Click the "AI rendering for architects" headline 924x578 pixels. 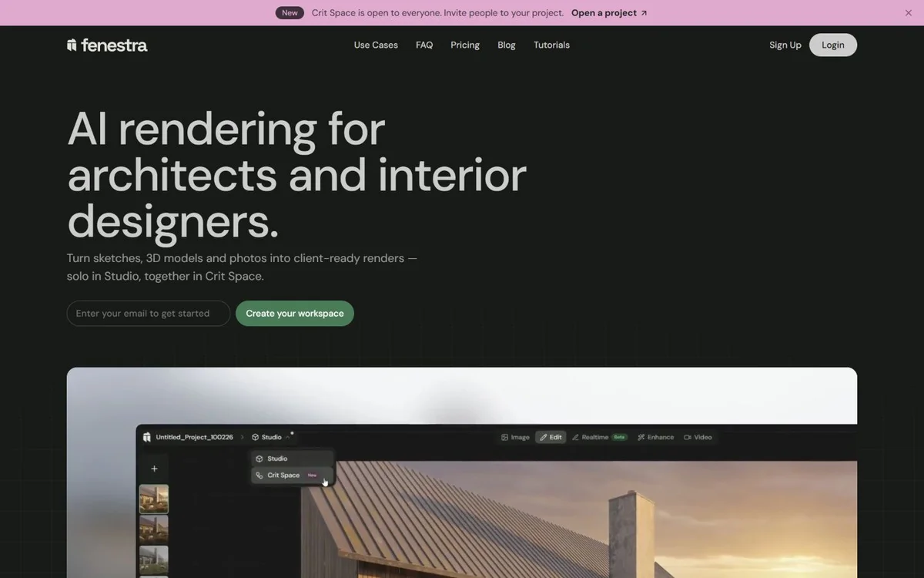[296, 174]
